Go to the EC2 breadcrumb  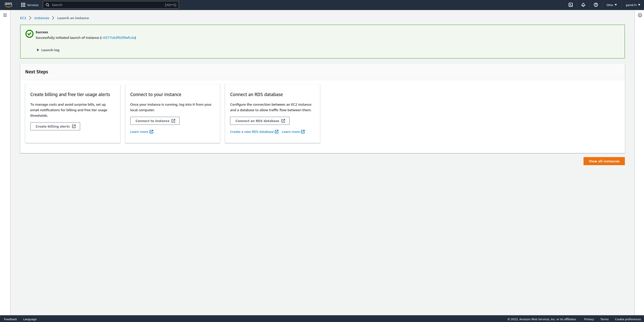[23, 18]
